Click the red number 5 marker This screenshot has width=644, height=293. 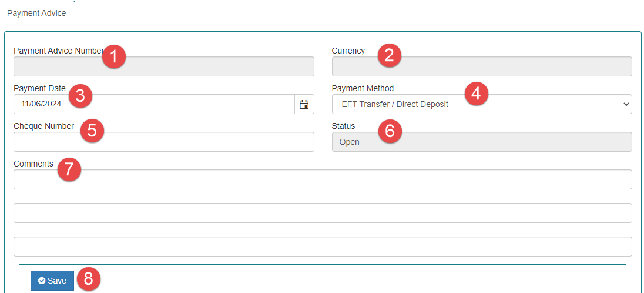point(92,131)
